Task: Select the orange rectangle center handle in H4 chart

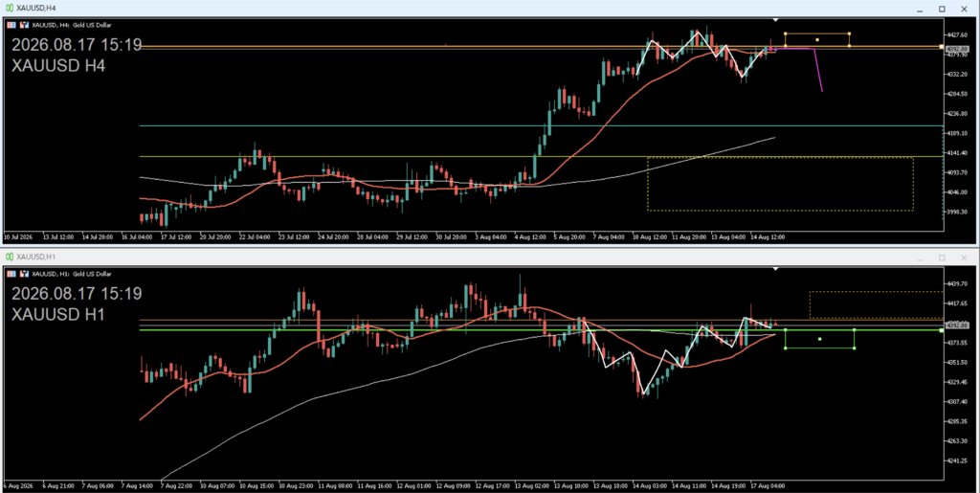Action: coord(817,40)
